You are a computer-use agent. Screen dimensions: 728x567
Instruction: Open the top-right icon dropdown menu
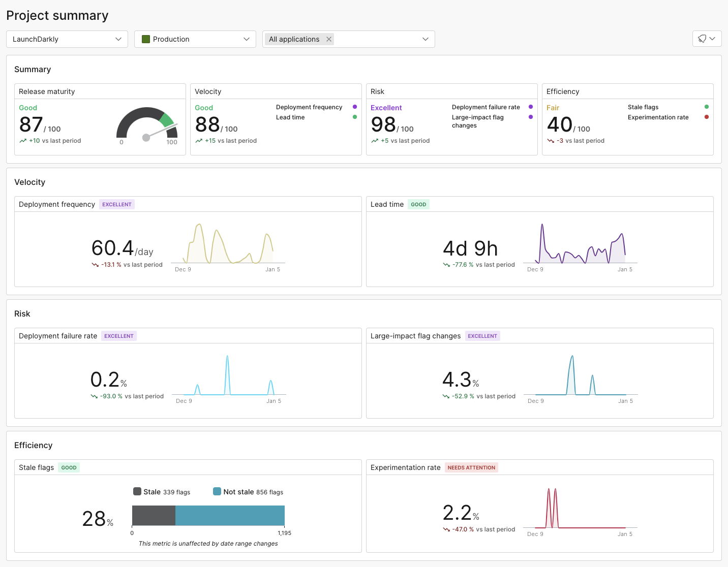click(707, 39)
